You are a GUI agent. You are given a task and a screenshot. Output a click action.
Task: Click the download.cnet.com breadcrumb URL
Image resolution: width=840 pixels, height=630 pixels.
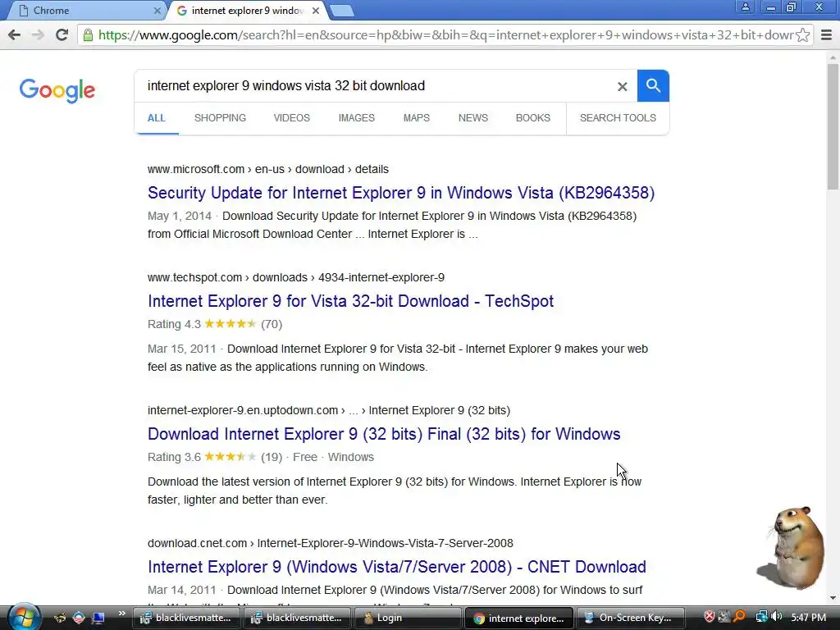point(331,543)
